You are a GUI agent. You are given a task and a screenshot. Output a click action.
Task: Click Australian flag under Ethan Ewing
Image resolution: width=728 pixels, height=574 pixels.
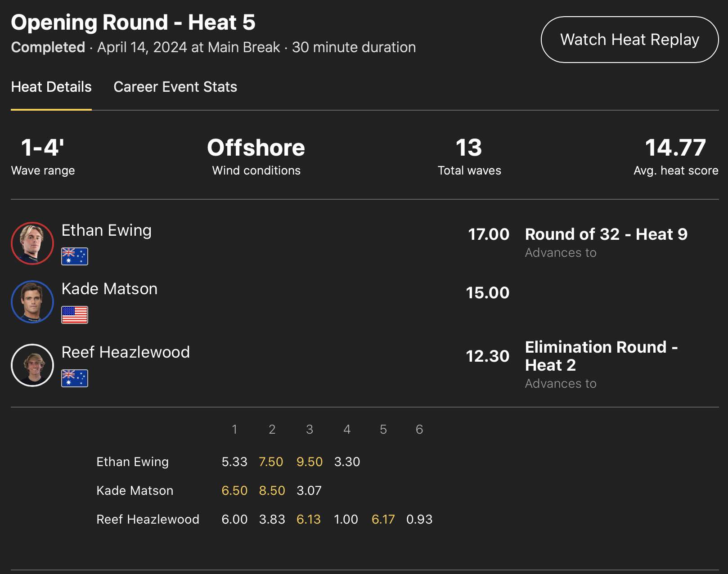[75, 256]
